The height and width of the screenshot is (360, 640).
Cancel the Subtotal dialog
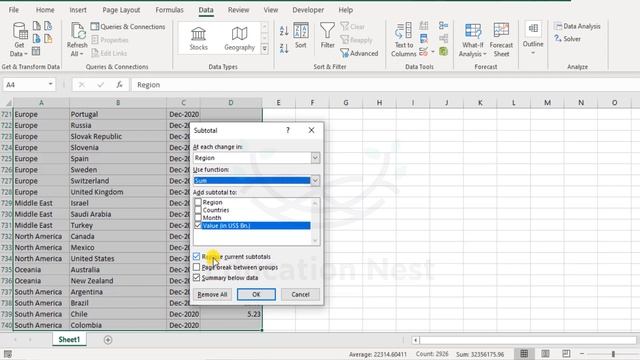pos(300,294)
